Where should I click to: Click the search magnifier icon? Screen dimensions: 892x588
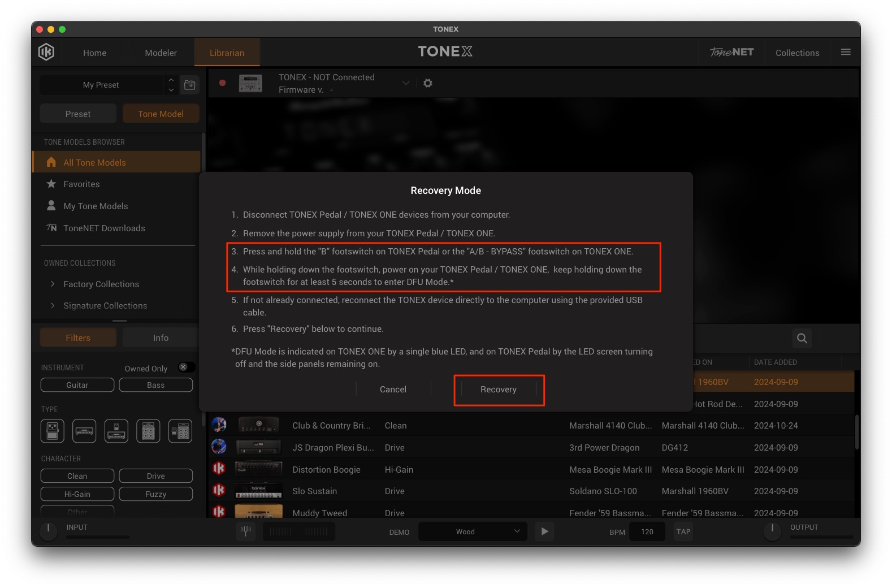coord(802,338)
